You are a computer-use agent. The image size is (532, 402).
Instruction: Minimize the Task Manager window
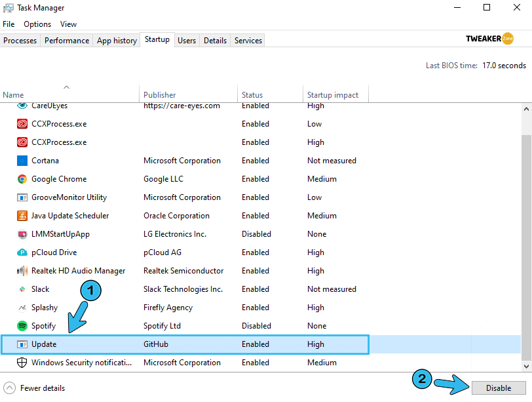[x=457, y=7]
